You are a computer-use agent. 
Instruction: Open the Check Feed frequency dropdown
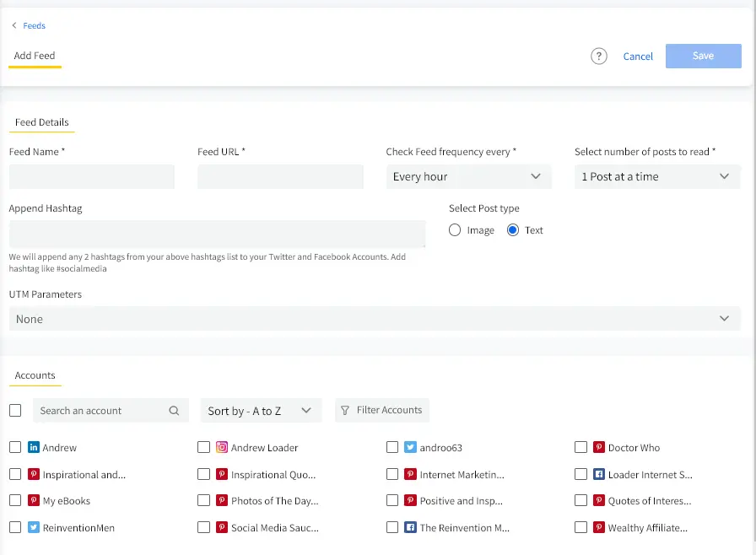point(468,176)
